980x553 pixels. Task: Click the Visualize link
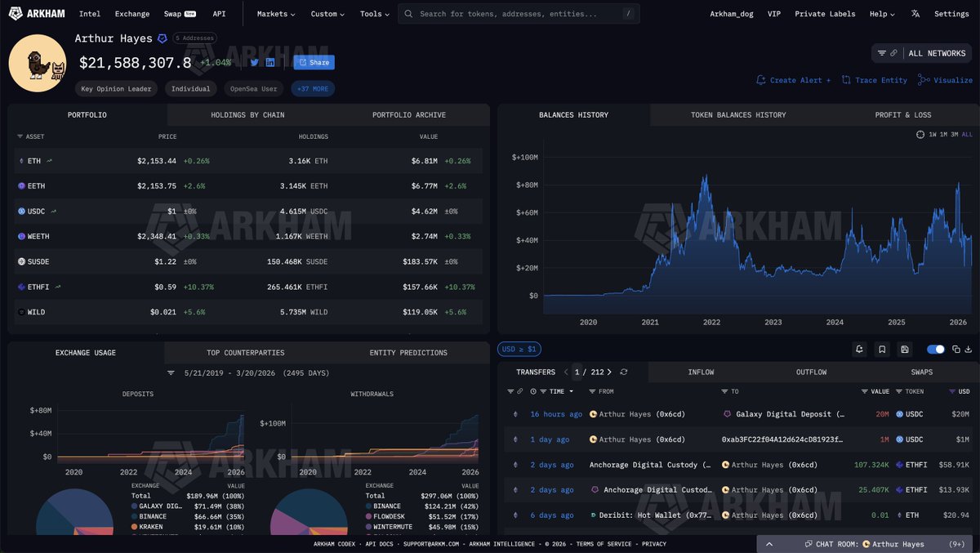pyautogui.click(x=946, y=80)
